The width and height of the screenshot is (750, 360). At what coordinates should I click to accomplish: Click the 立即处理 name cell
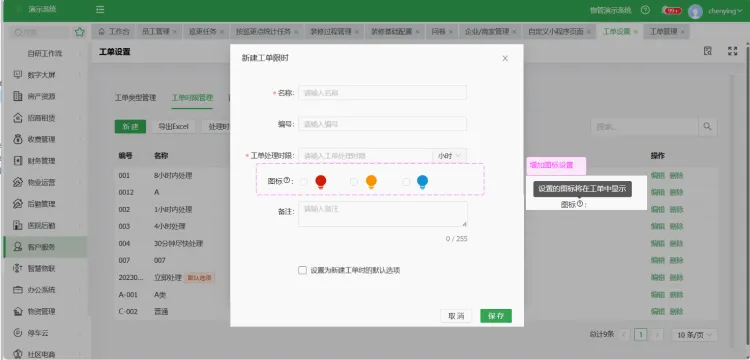[x=168, y=278]
